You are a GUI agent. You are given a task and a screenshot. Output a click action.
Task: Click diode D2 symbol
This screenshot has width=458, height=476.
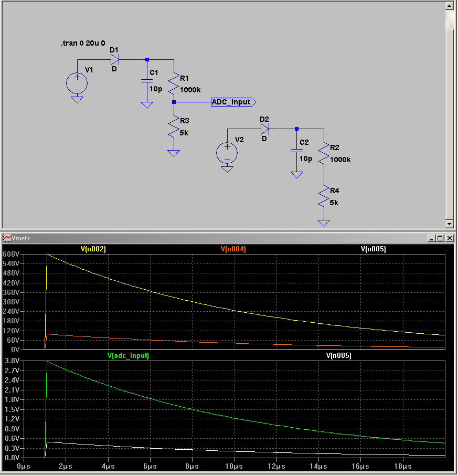pyautogui.click(x=264, y=129)
